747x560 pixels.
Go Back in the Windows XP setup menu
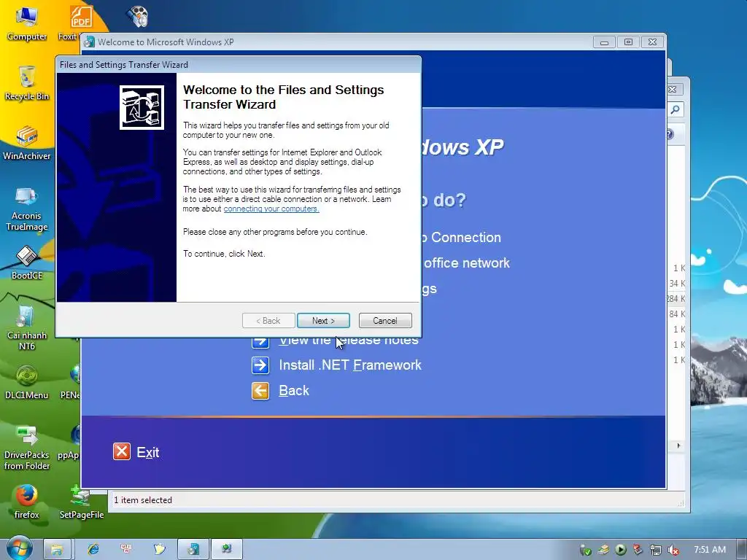click(294, 391)
